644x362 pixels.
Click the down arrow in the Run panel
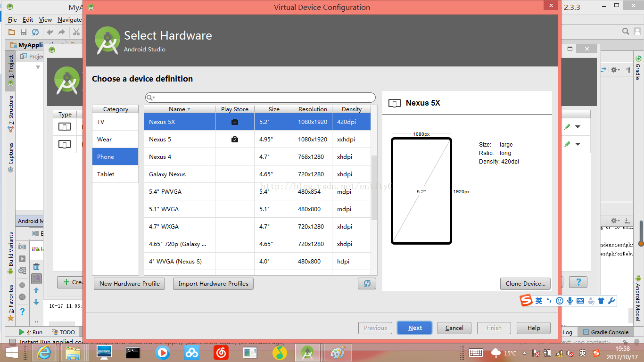(x=36, y=302)
